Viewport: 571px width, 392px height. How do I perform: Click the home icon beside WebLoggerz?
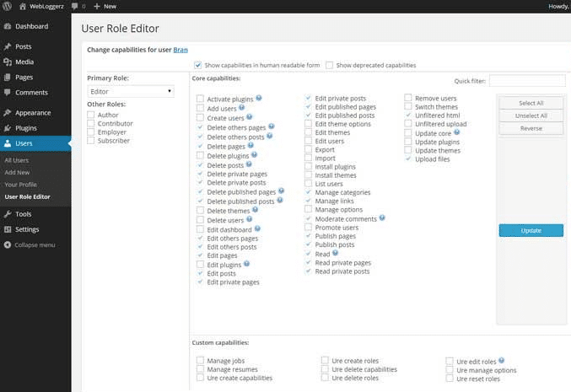(23, 6)
